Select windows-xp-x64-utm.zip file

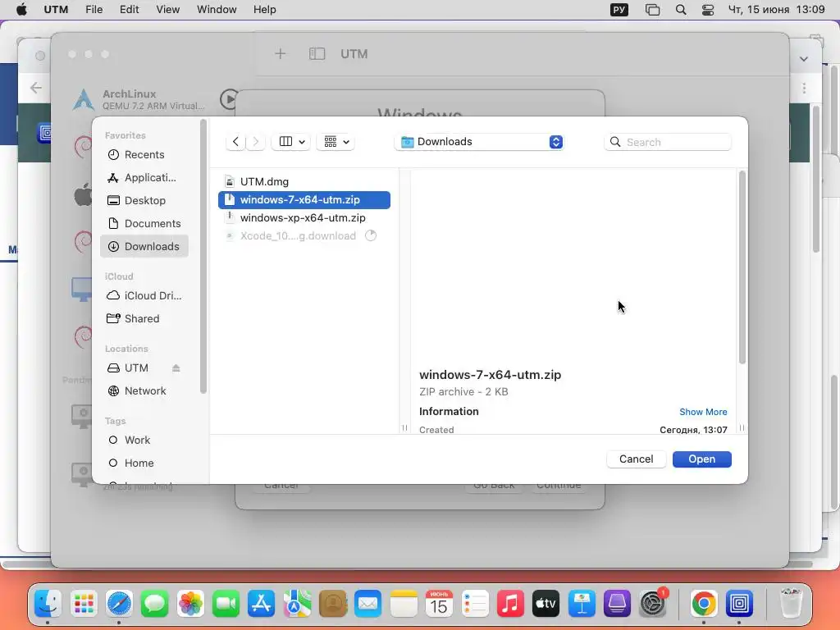click(x=304, y=218)
